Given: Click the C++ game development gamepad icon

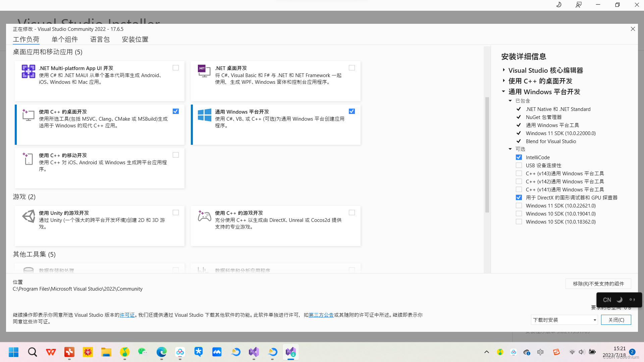Looking at the screenshot, I should (204, 216).
